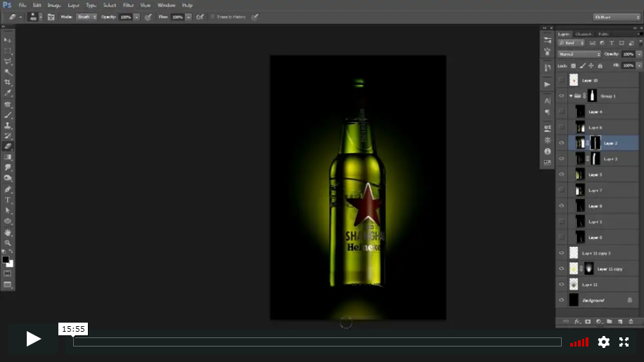Open Layers panel Opacity dropdown arrow
Viewport: 644px width, 362px height.
point(638,54)
